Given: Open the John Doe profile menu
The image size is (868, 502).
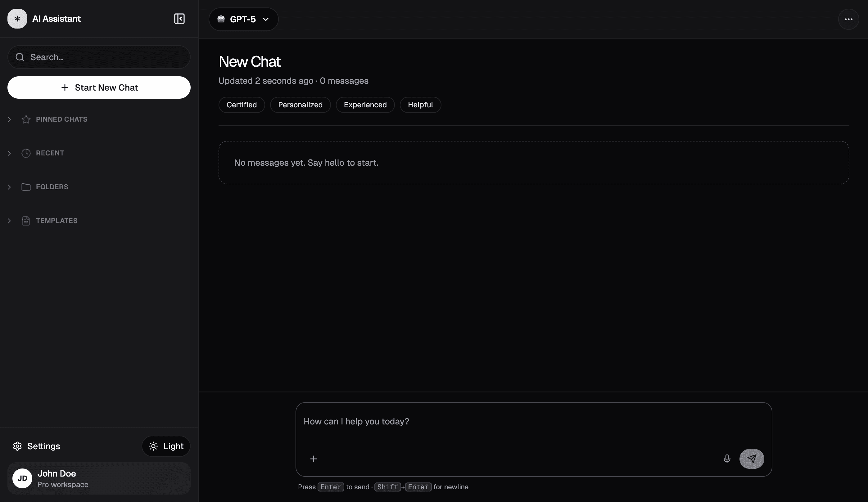Looking at the screenshot, I should click(98, 479).
